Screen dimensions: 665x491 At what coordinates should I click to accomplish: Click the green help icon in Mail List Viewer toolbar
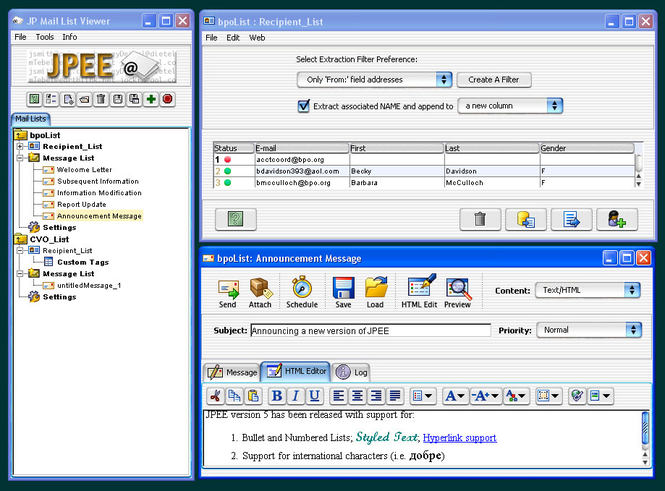point(34,99)
